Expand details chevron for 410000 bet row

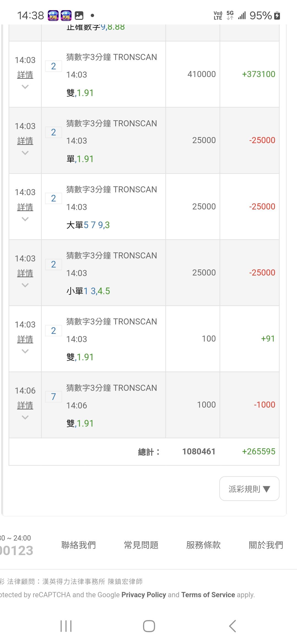25,87
